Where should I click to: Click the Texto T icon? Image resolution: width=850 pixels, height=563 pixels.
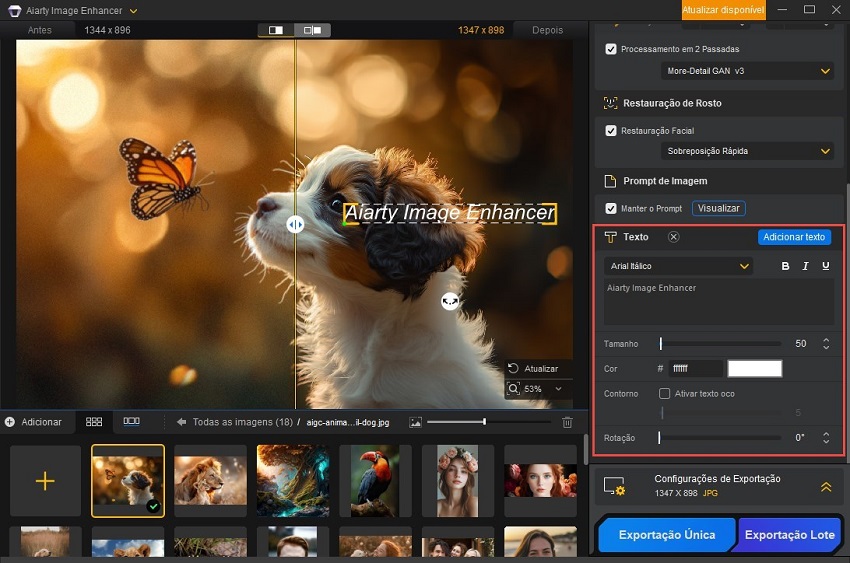coord(610,237)
